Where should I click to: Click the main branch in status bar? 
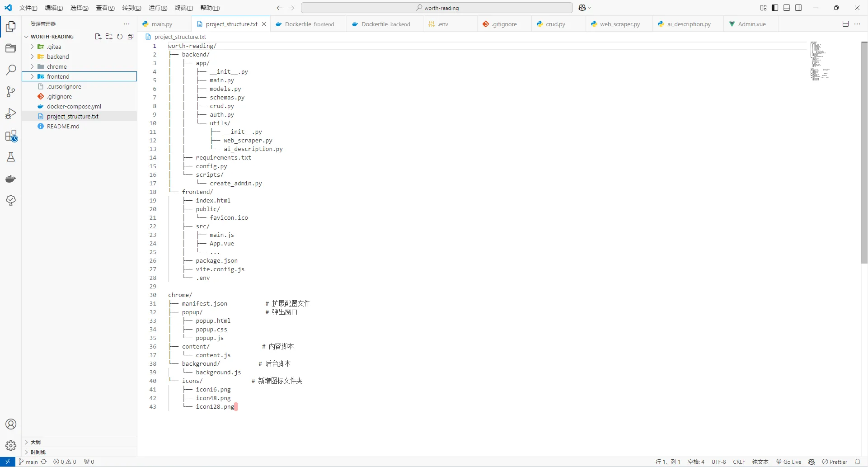coord(28,462)
